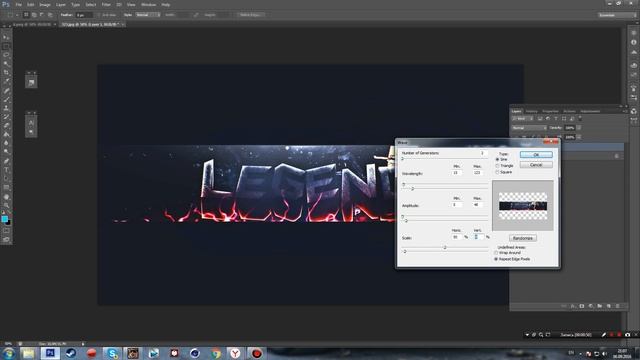Toggle Quick Mask mode icon
The height and width of the screenshot is (360, 640).
point(6,231)
